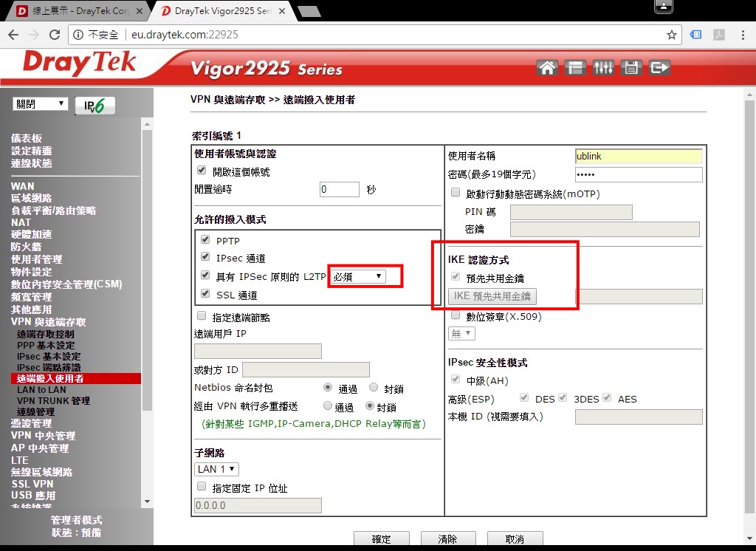Click page scrollbar down arrow
Screen dimensions: 756x551
(749, 539)
